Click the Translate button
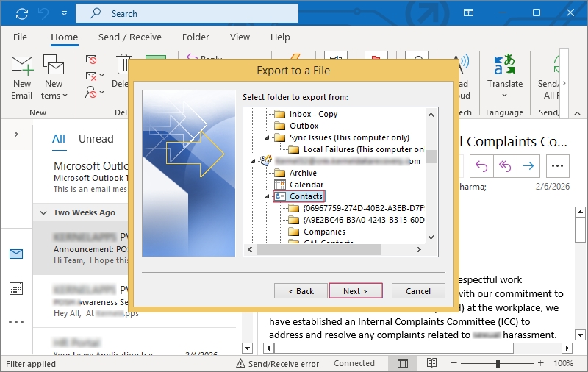Viewport: 588px width, 372px height. [x=505, y=76]
